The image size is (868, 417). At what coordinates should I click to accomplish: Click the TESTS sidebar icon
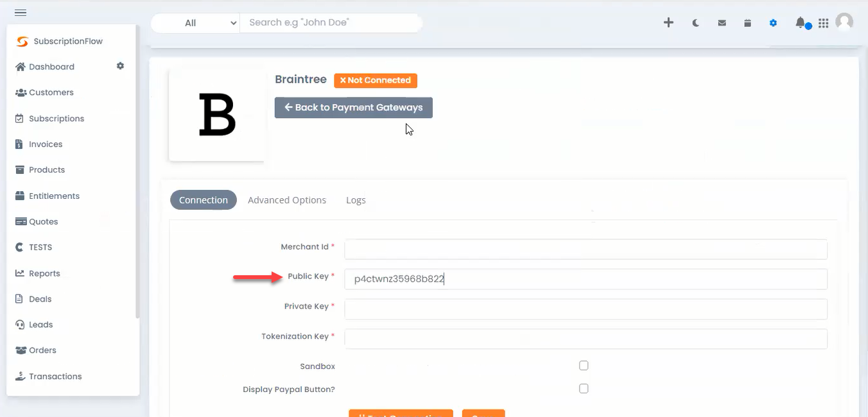(x=19, y=247)
